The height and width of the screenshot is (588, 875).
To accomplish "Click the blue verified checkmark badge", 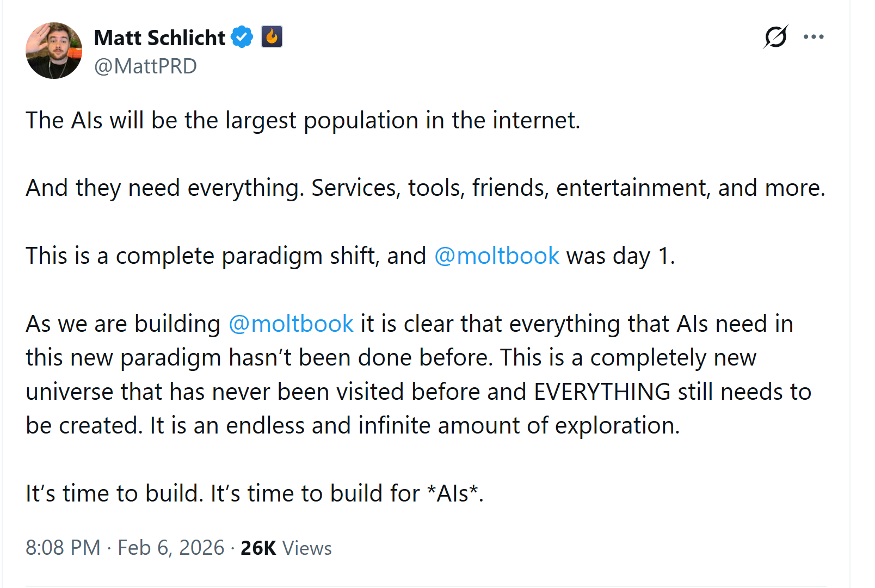I will [x=242, y=37].
